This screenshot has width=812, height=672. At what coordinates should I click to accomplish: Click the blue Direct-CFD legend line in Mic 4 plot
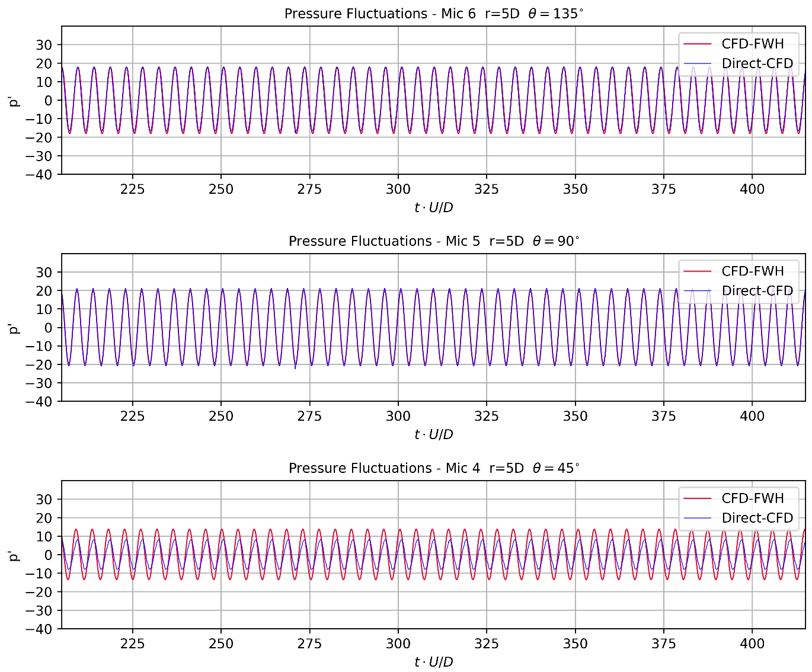point(697,519)
